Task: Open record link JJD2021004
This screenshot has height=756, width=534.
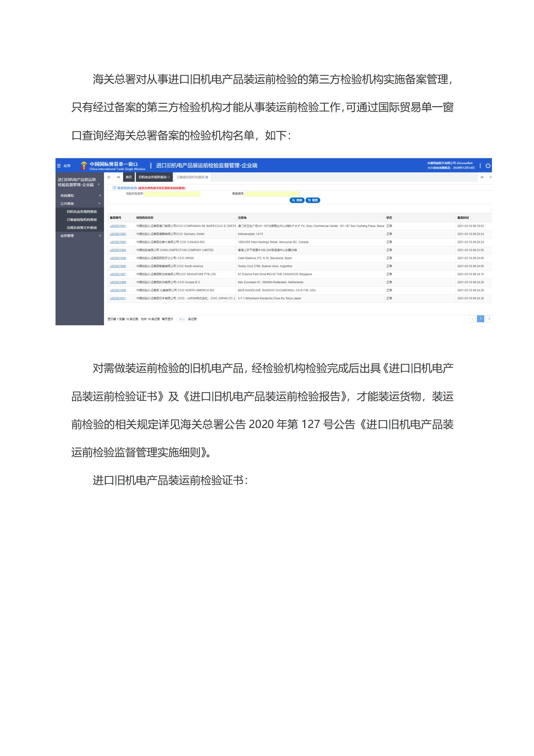Action: [118, 250]
